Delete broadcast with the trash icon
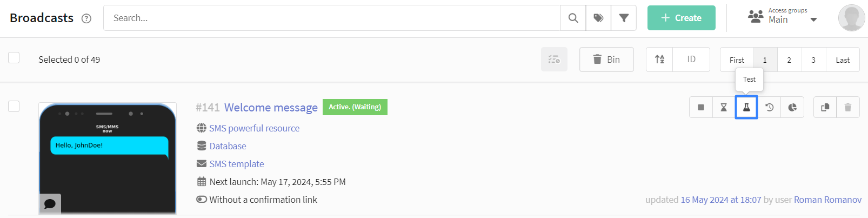This screenshot has width=868, height=218. (848, 107)
